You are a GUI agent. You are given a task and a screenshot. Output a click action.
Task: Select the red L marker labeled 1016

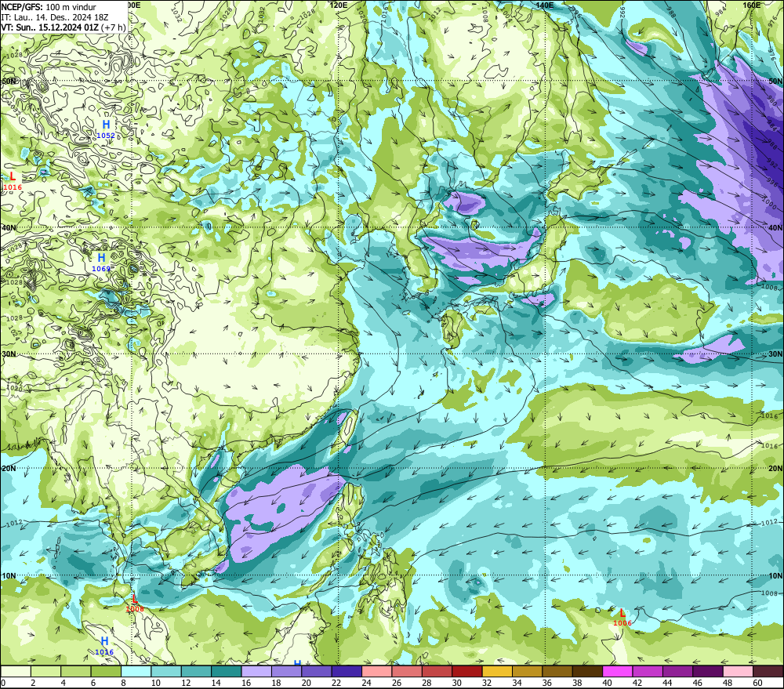click(13, 176)
